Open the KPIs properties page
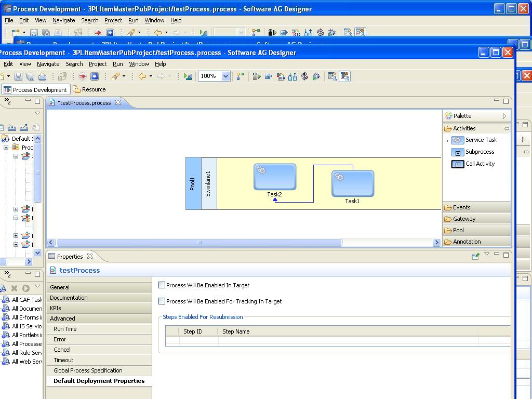532x399 pixels. pyautogui.click(x=99, y=308)
